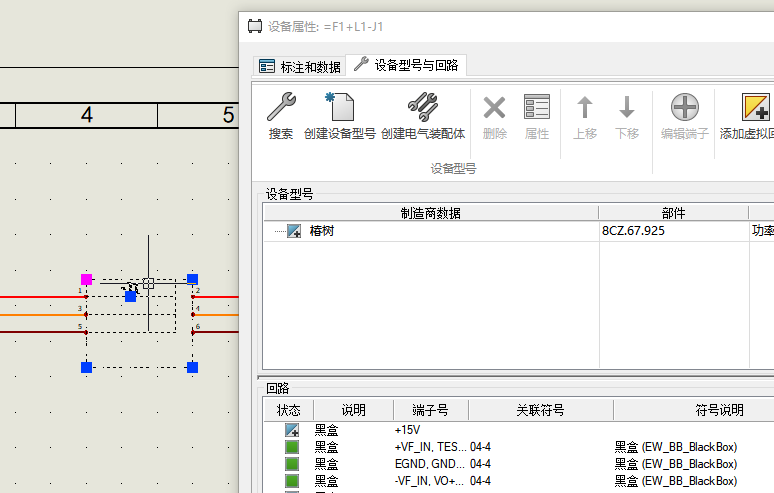Click column 4 header in drawing frame

86,115
